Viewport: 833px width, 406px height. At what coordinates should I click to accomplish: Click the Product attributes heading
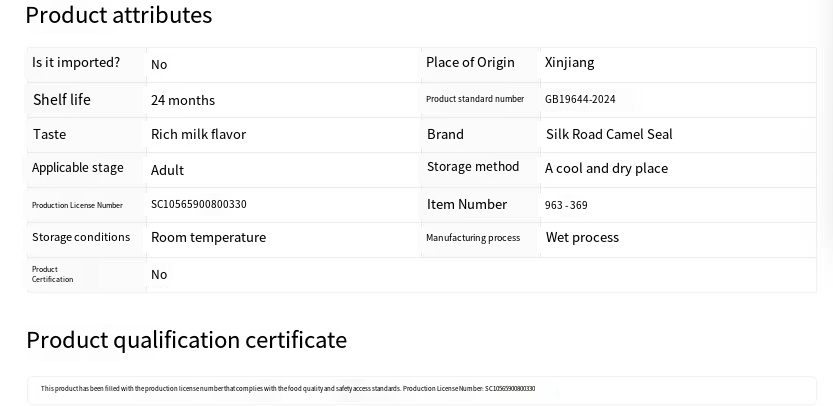pyautogui.click(x=118, y=15)
